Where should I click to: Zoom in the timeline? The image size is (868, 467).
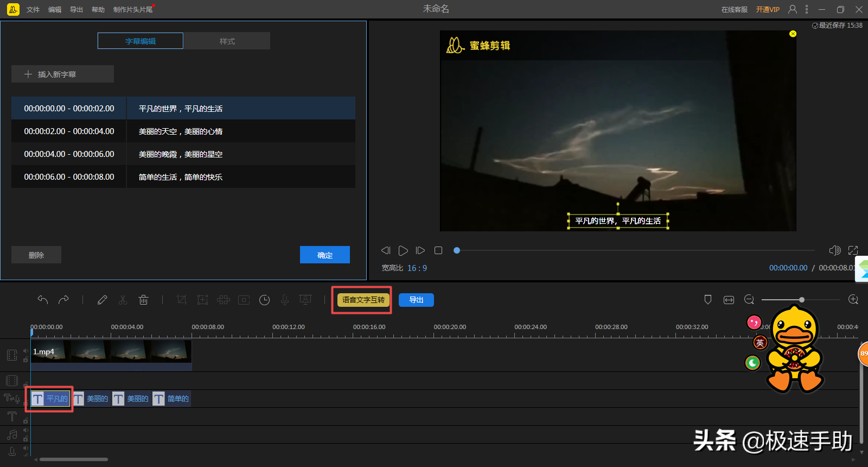pos(853,300)
